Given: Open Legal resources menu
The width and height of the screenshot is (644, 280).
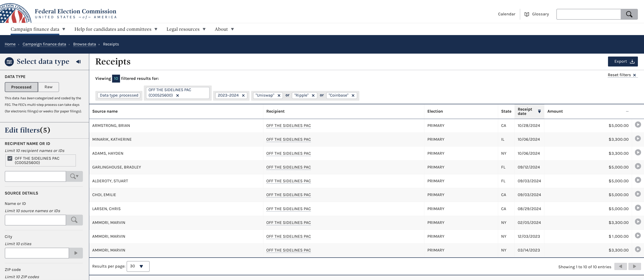Looking at the screenshot, I should point(186,29).
